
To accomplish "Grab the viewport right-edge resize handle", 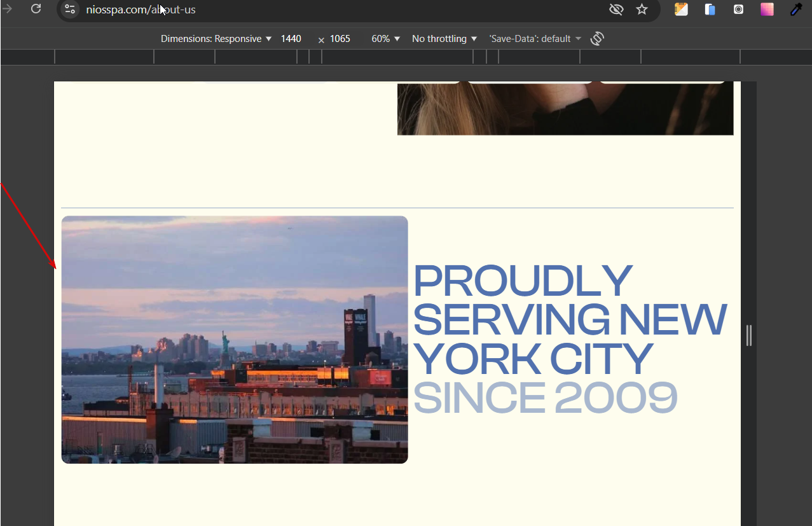I will [749, 335].
